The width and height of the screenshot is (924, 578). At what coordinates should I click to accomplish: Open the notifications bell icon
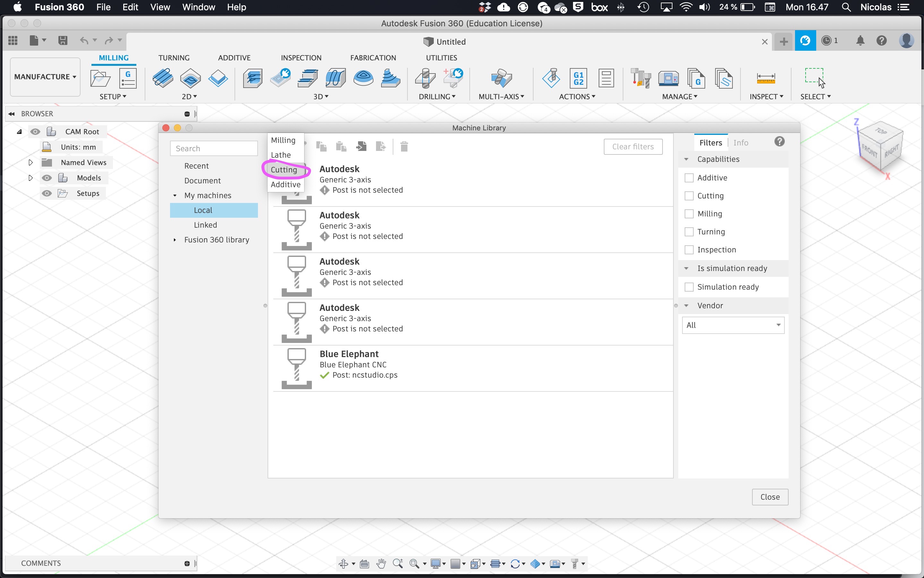tap(860, 40)
